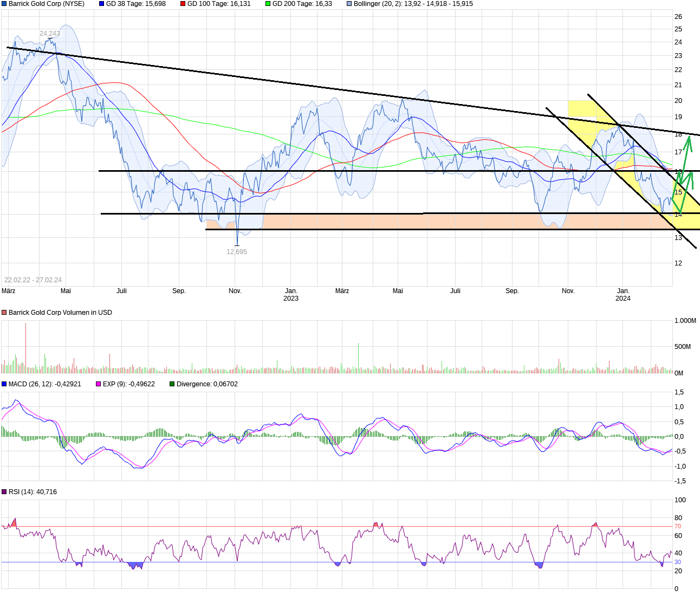Toggle the Divergence histogram visibility

click(171, 384)
